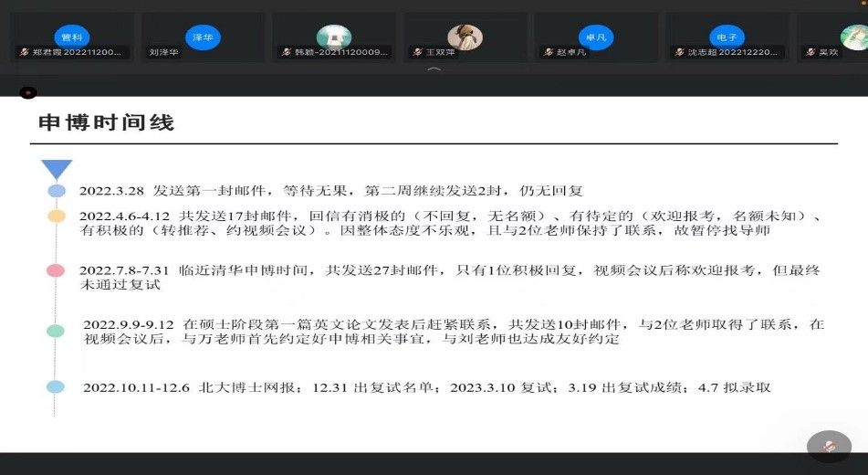Click the muted mic icon beside 王双萍
Image resolution: width=868 pixels, height=475 pixels.
coord(418,53)
